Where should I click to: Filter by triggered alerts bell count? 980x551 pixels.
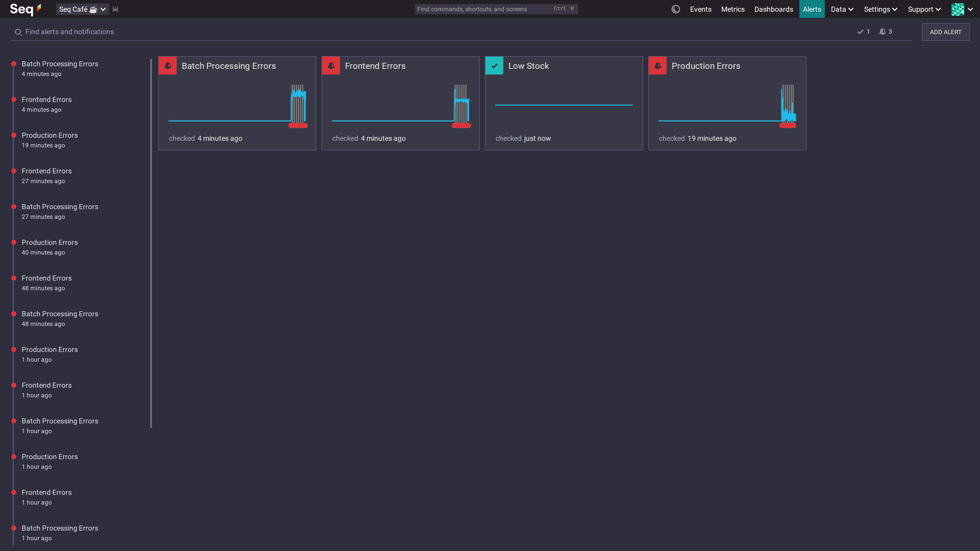[x=886, y=32]
